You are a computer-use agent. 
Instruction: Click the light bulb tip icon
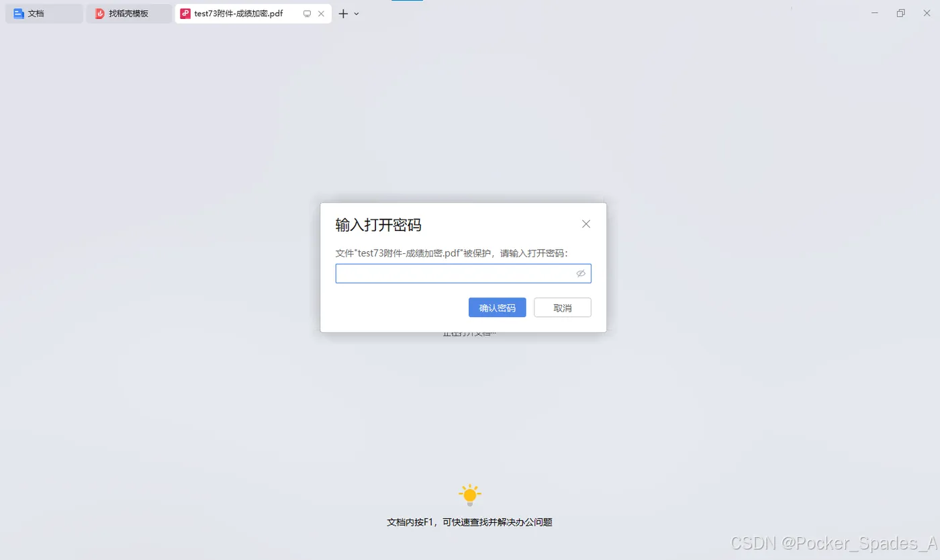coord(470,496)
